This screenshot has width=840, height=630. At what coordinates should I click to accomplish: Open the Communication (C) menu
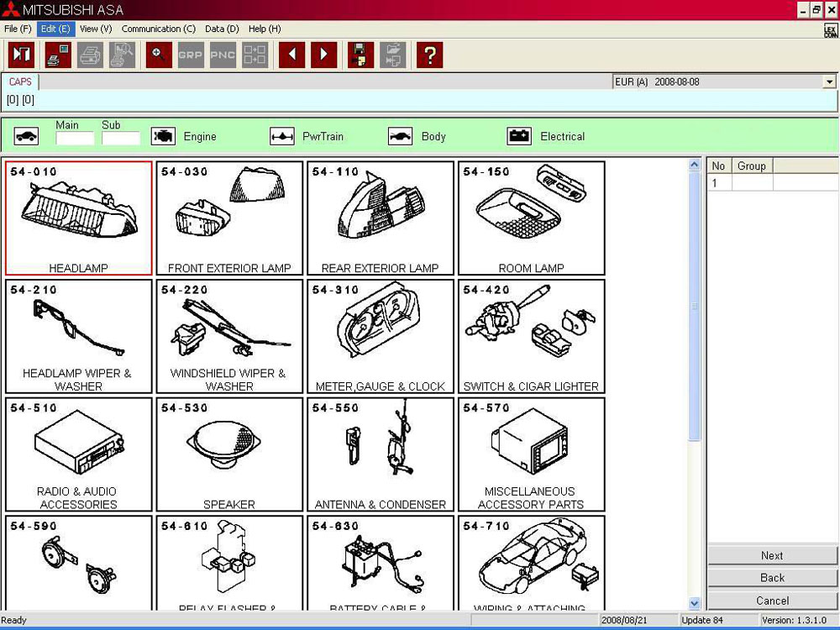tap(158, 29)
